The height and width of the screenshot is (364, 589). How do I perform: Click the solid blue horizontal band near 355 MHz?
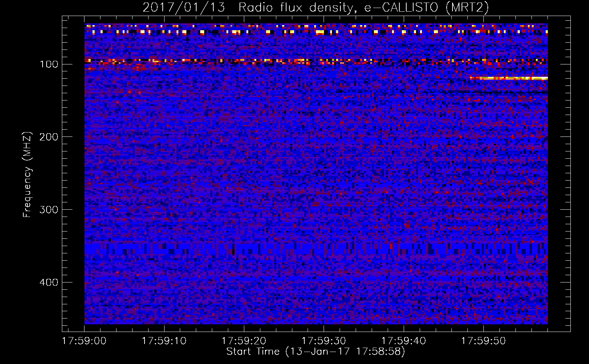316,248
